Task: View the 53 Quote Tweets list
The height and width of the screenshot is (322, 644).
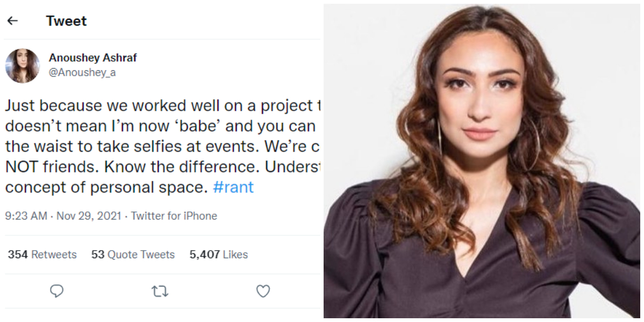Action: tap(133, 255)
